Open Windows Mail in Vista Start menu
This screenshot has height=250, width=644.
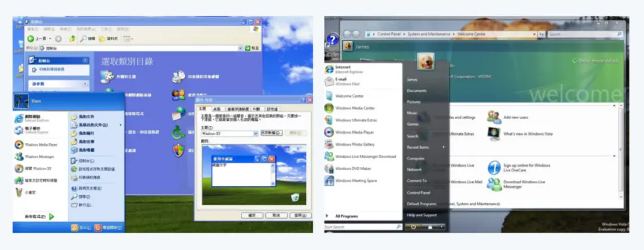click(x=343, y=81)
